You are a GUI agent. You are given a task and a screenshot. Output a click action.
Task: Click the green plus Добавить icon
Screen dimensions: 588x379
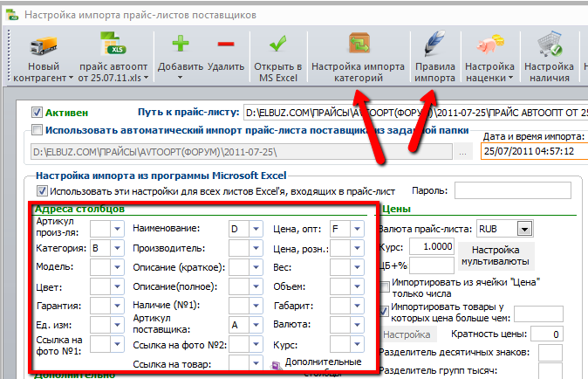[x=181, y=44]
